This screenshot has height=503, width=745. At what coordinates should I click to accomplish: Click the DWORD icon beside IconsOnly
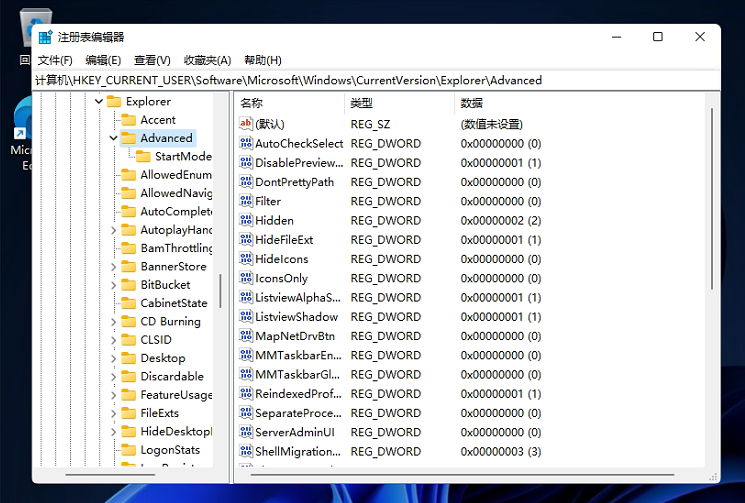point(246,278)
